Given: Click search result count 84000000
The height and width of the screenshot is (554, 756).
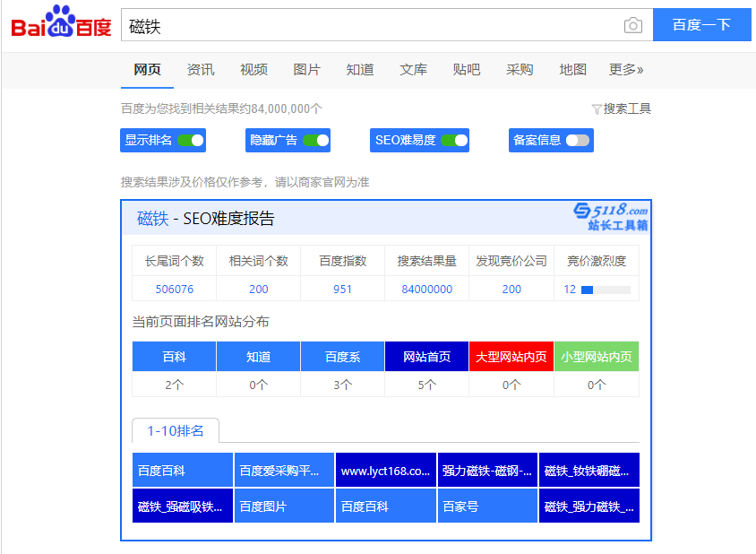Looking at the screenshot, I should (426, 289).
